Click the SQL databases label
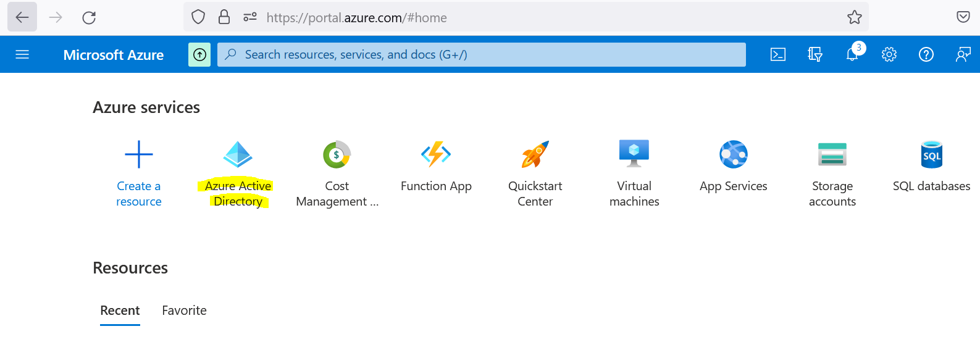Screen dimensions: 980x342 pyautogui.click(x=932, y=186)
